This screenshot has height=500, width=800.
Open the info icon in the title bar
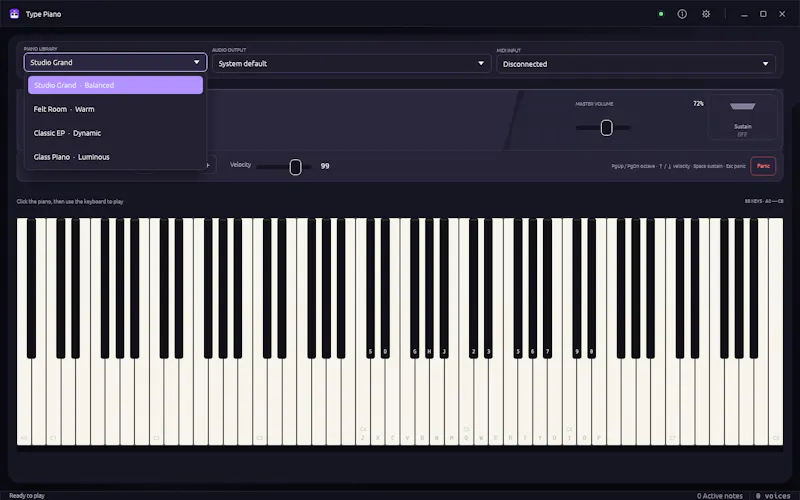click(x=682, y=14)
